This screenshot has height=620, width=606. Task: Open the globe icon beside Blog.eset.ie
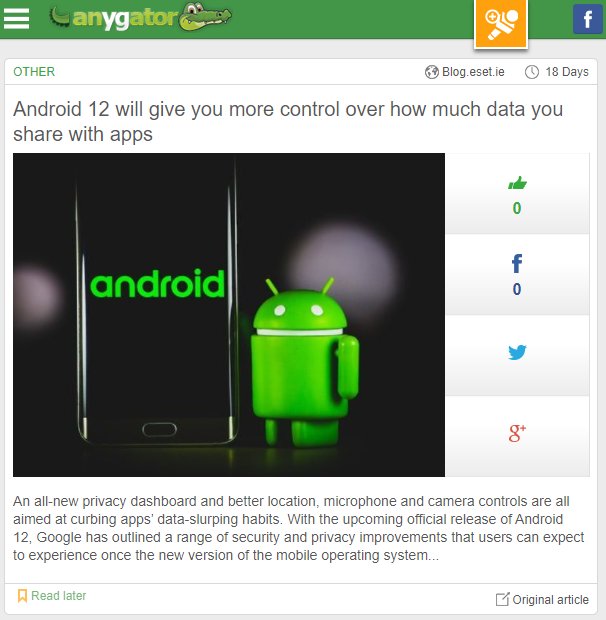pos(432,72)
